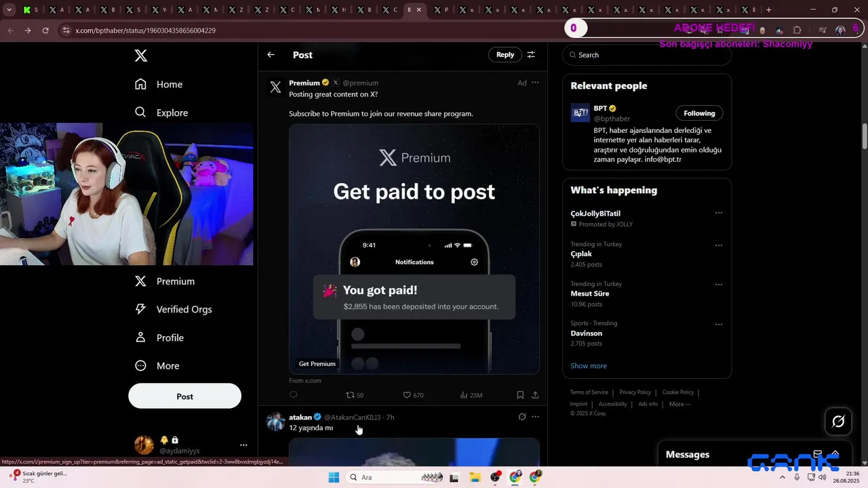Open reply filter settings icon beside Reply

pyautogui.click(x=531, y=55)
